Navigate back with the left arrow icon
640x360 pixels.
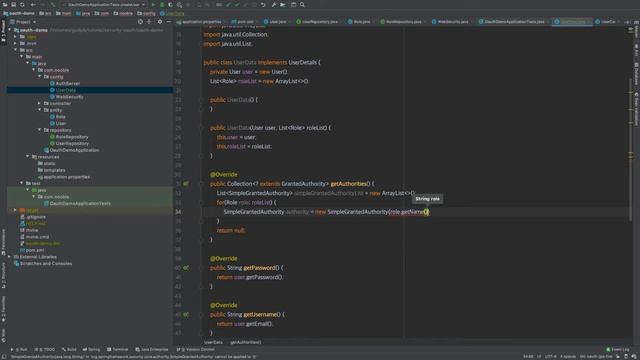[33, 4]
